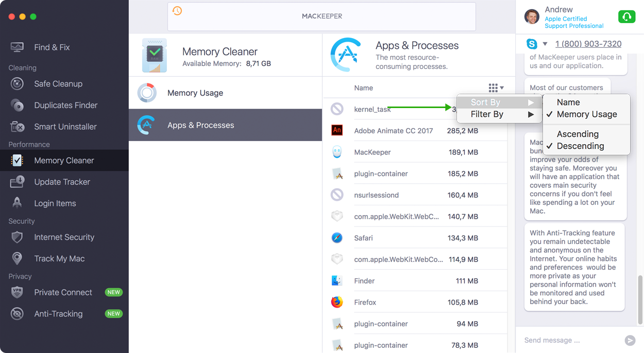The image size is (644, 353).
Task: Select Memory Cleaner sidebar item
Action: coord(64,161)
